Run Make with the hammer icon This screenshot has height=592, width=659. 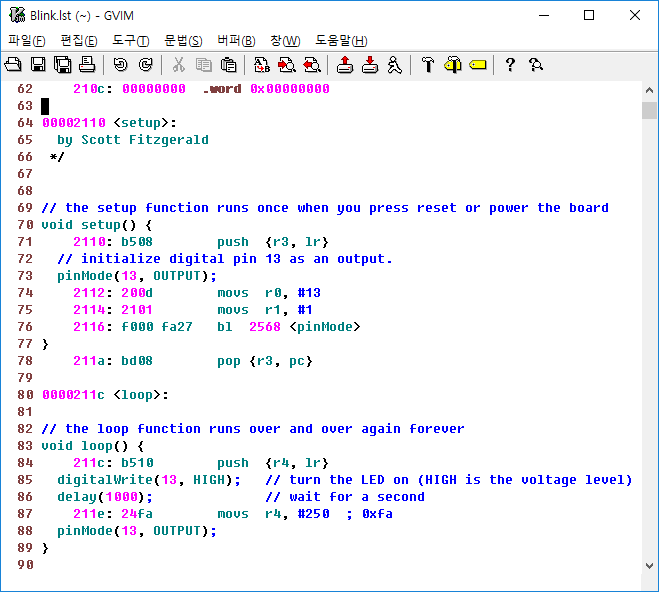(427, 65)
